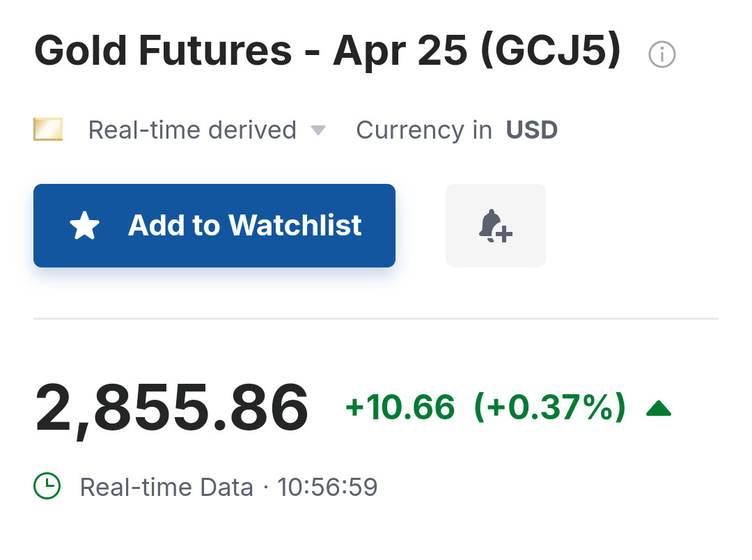Open the small gray dropdown arrow
This screenshot has height=560, width=752.
[x=318, y=130]
